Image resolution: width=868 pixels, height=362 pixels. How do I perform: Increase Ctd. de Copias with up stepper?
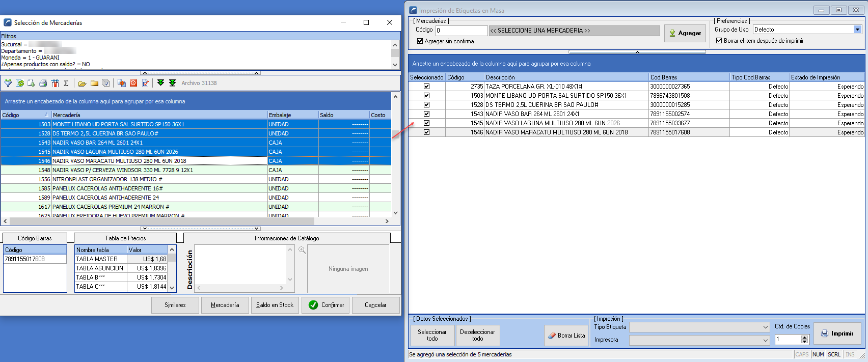805,337
